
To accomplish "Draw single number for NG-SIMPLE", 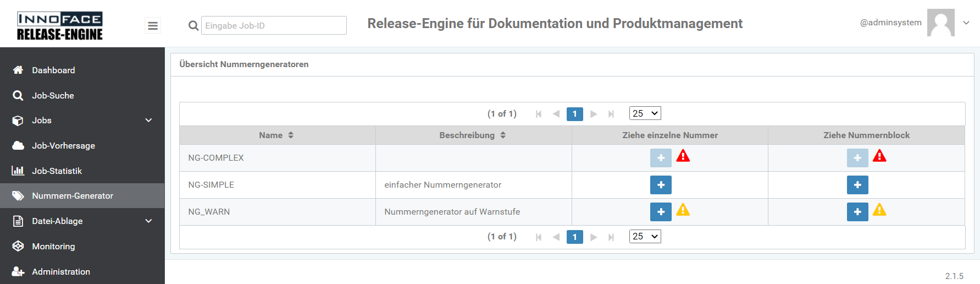I will (x=661, y=185).
